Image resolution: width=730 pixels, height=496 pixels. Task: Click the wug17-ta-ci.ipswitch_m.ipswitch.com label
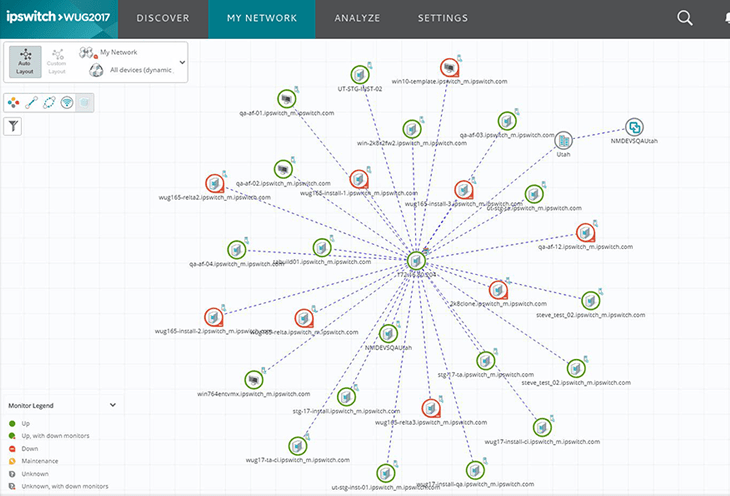point(297,460)
